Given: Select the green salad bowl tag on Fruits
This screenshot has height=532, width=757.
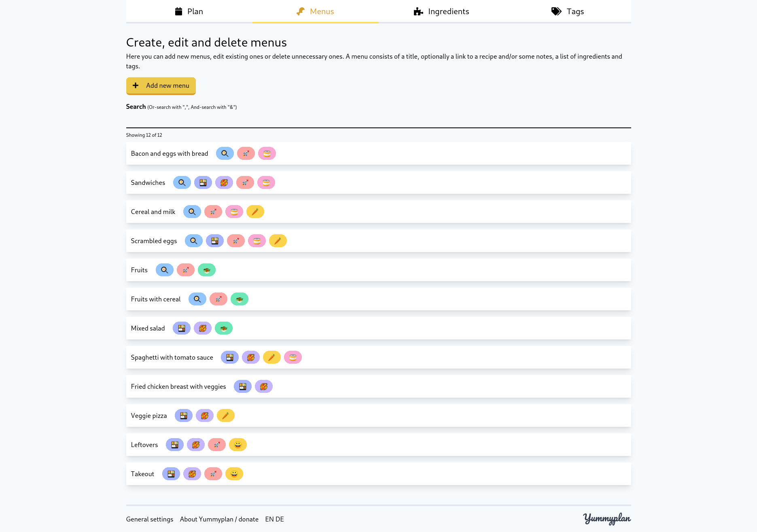Looking at the screenshot, I should click(x=207, y=270).
